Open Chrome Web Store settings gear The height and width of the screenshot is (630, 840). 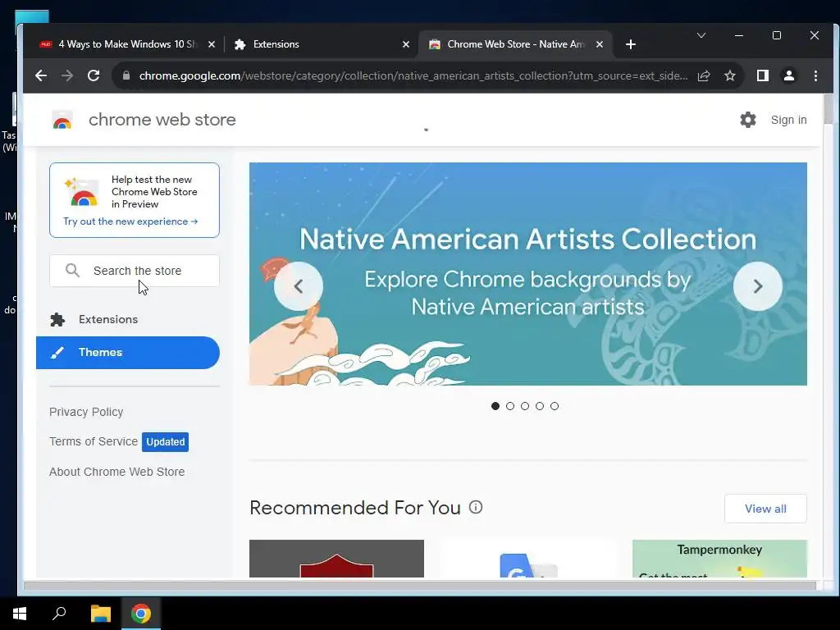point(748,120)
